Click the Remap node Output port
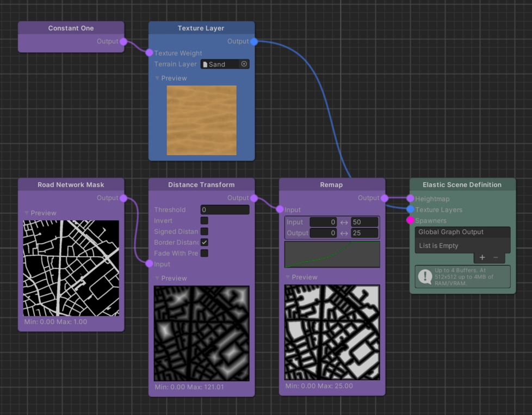This screenshot has width=532, height=415. tap(385, 198)
